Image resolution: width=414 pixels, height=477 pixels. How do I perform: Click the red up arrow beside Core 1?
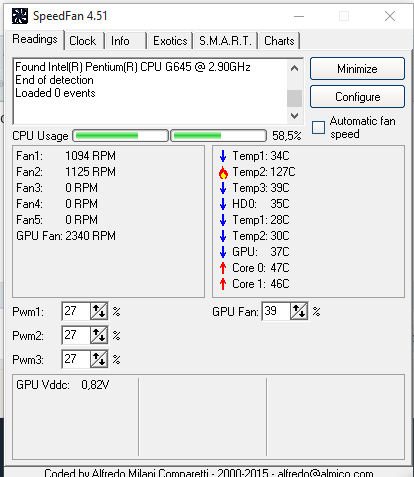[223, 284]
